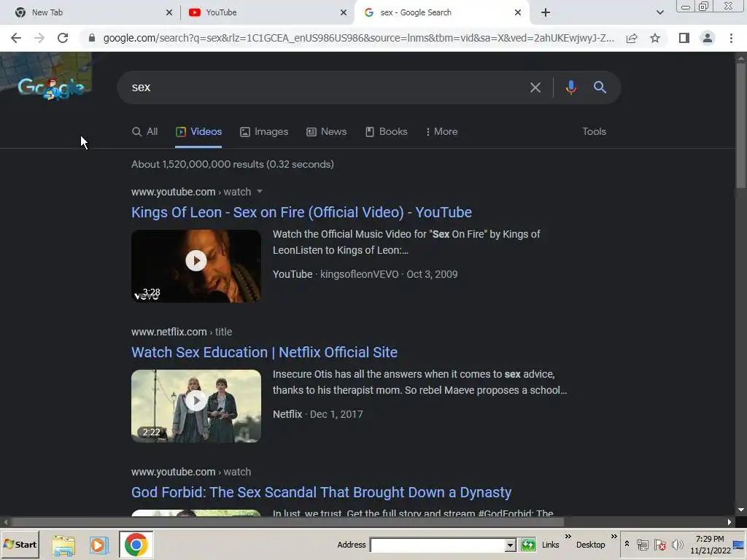Expand the Links toolbar chevron
The height and width of the screenshot is (560, 747).
point(568,537)
